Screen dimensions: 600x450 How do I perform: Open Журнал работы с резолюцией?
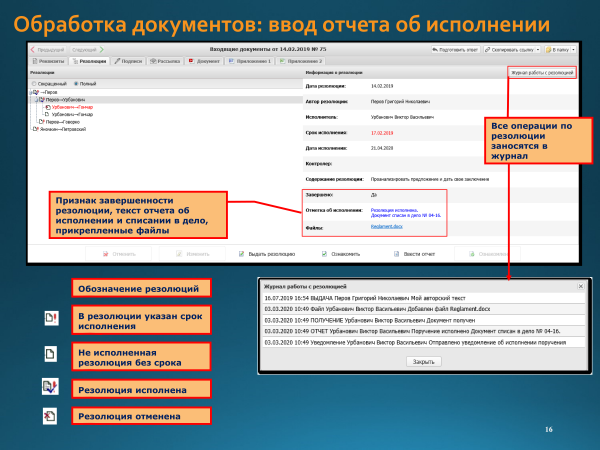(541, 73)
